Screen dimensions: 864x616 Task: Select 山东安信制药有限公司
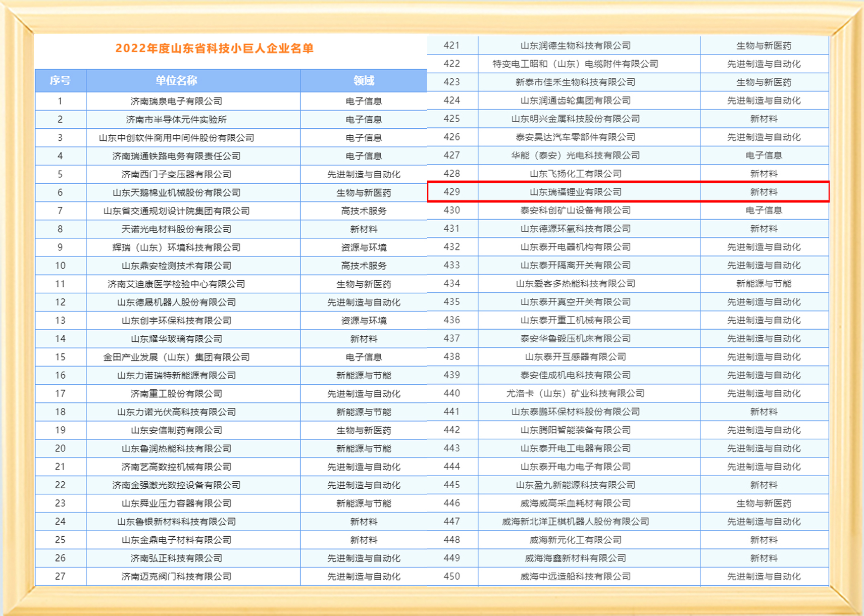[x=176, y=430]
